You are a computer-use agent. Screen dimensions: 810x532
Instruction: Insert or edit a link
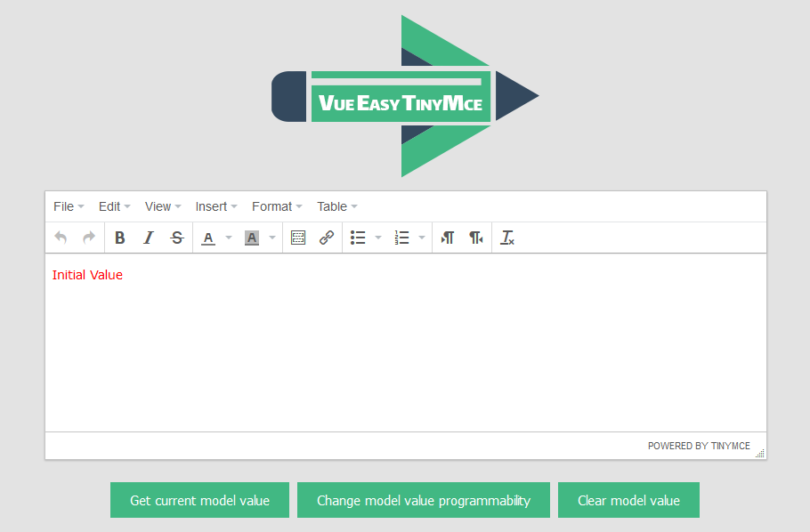(x=327, y=238)
